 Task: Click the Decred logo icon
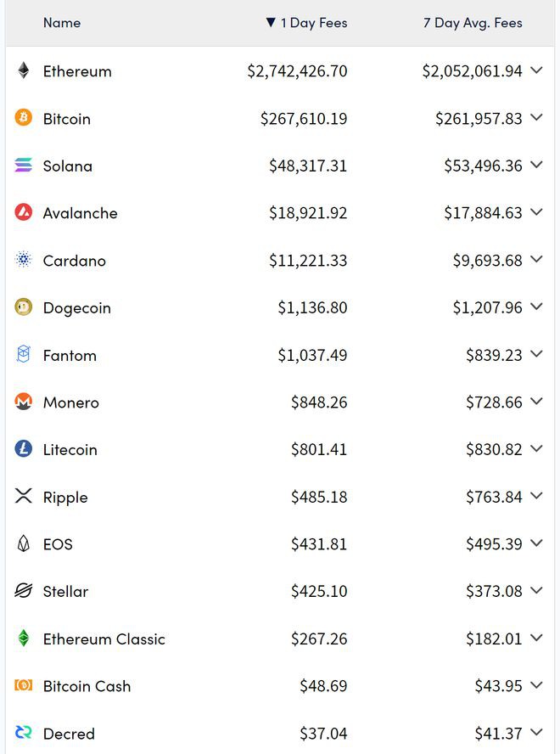[x=24, y=733]
